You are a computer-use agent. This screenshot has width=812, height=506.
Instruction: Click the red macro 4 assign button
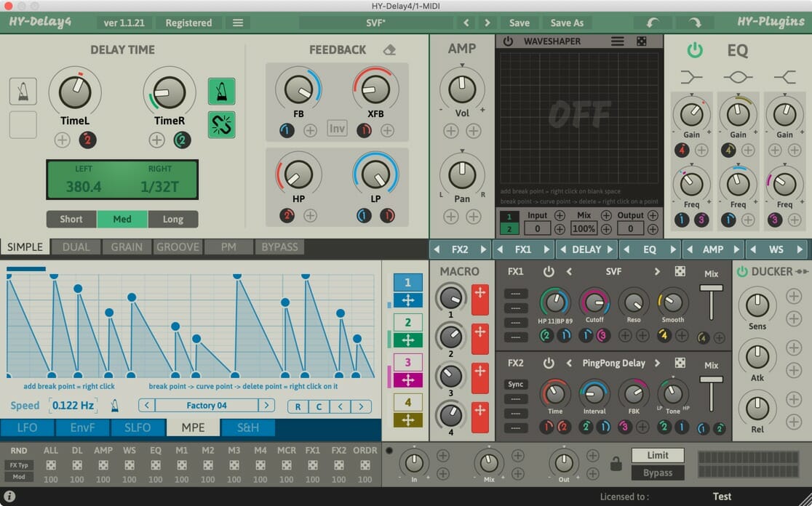(480, 417)
